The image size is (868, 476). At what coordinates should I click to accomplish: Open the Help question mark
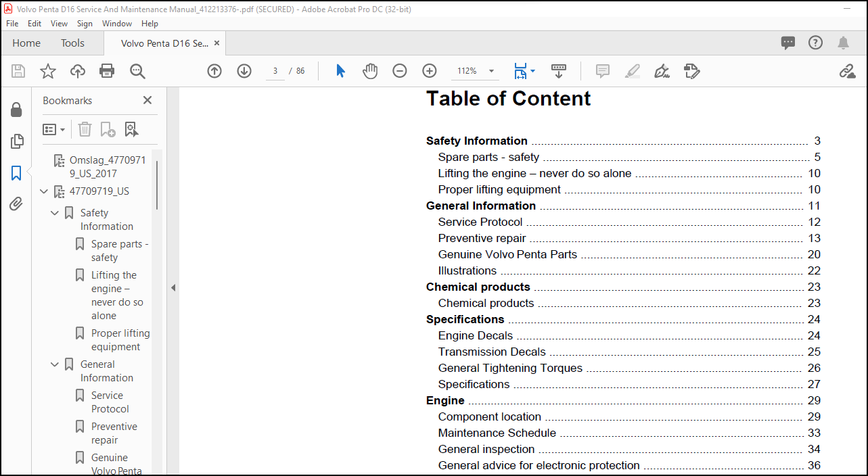coord(816,43)
